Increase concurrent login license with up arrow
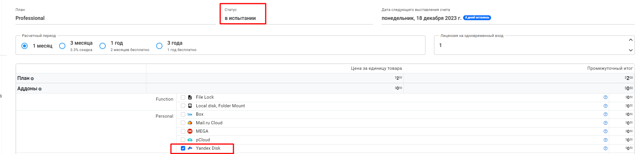The height and width of the screenshot is (154, 644). click(x=630, y=40)
